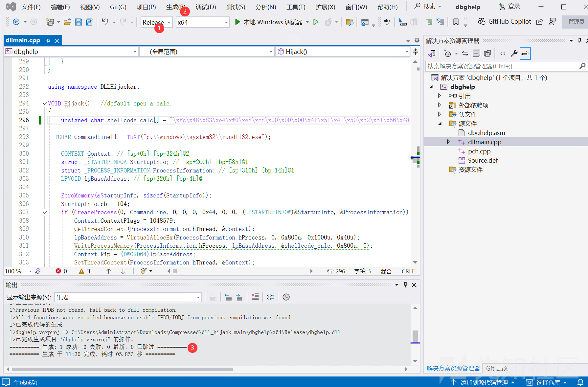Toggle auto-hide pin on Output panel
The width and height of the screenshot is (588, 387).
[405, 285]
